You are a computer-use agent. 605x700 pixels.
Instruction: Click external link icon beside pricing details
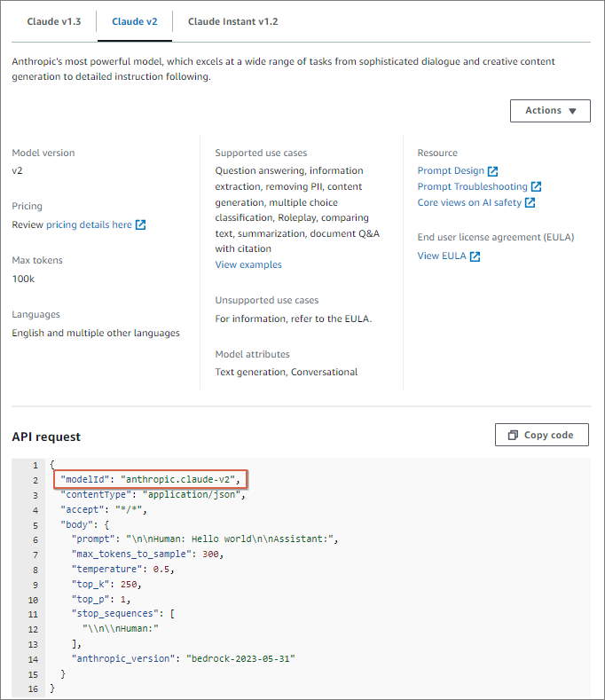(x=141, y=224)
